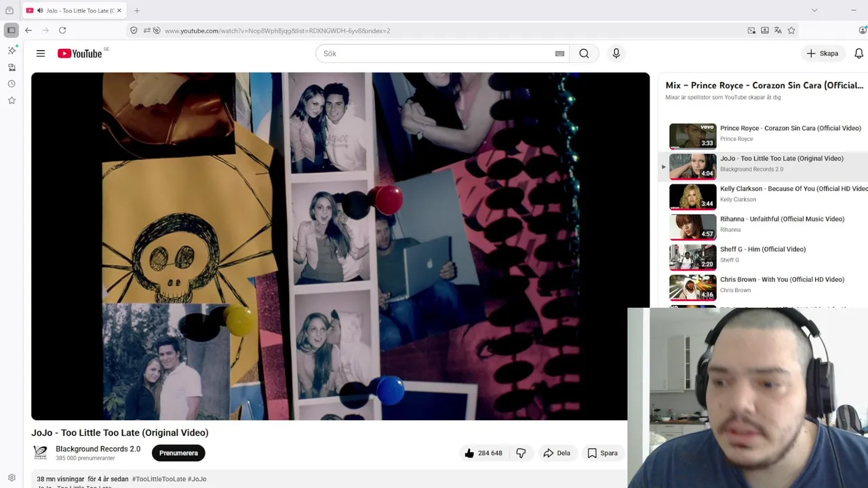
Task: Open picture-in-picture from address bar
Action: coord(751,30)
